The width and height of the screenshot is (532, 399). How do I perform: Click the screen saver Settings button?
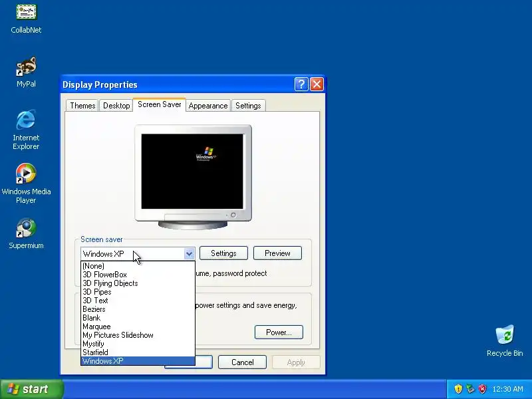[x=223, y=253]
